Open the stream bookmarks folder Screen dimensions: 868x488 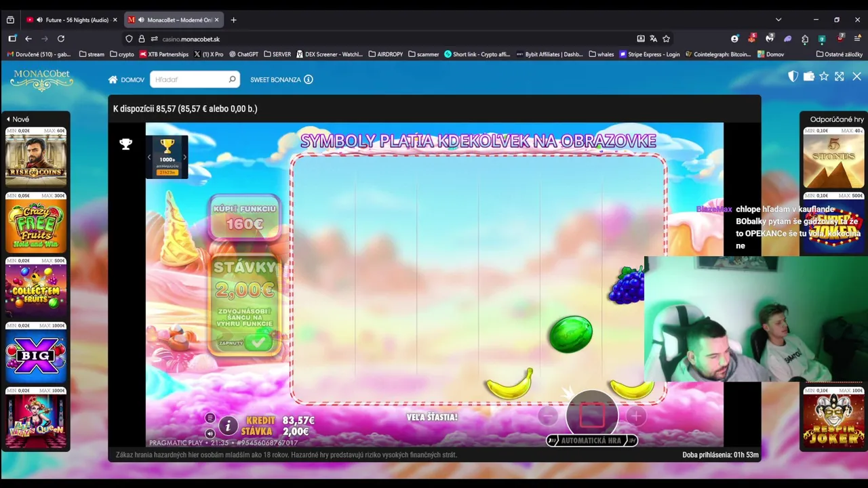click(92, 54)
